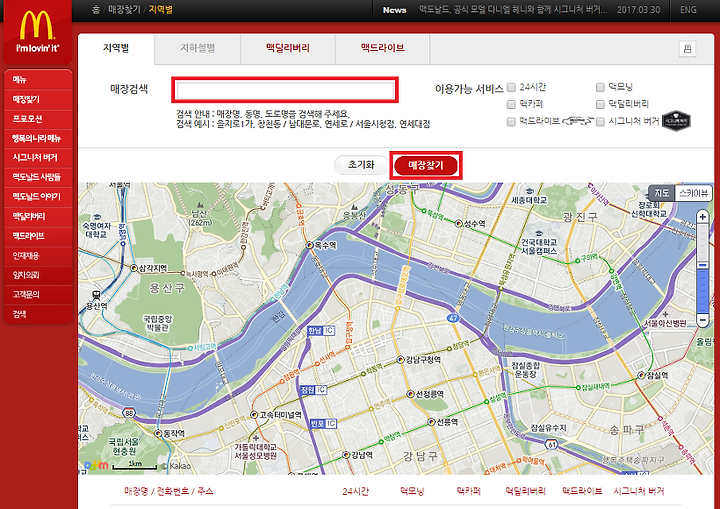
Task: Check the 맥딜리버리 service checkbox
Action: point(600,104)
